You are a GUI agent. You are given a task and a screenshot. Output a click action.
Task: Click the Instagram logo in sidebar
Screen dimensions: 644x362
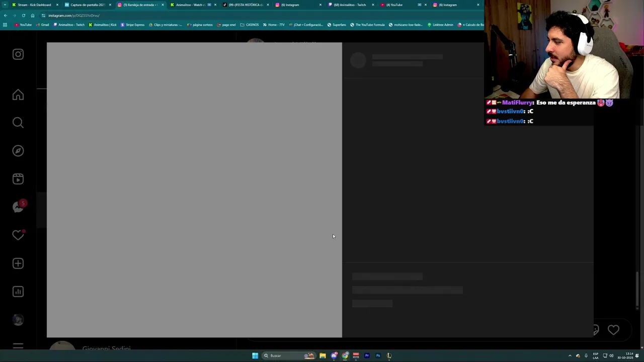pos(18,54)
